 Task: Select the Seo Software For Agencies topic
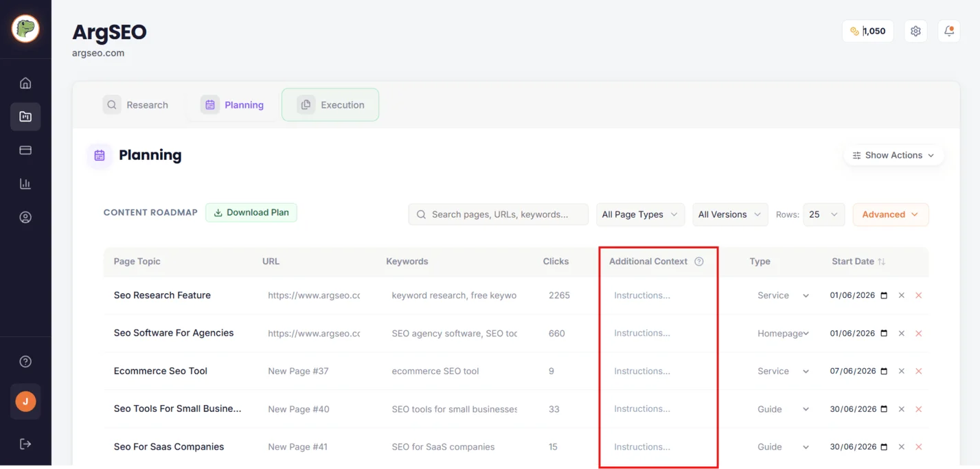point(174,333)
